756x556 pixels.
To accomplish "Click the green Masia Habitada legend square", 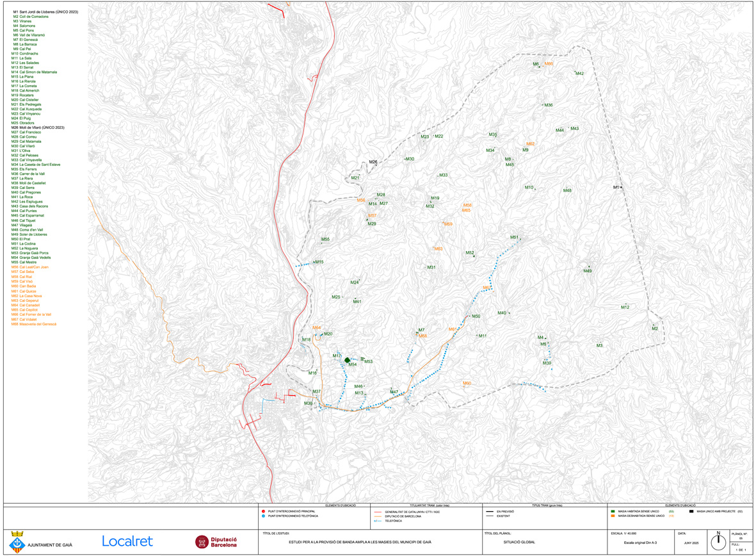I will (613, 511).
